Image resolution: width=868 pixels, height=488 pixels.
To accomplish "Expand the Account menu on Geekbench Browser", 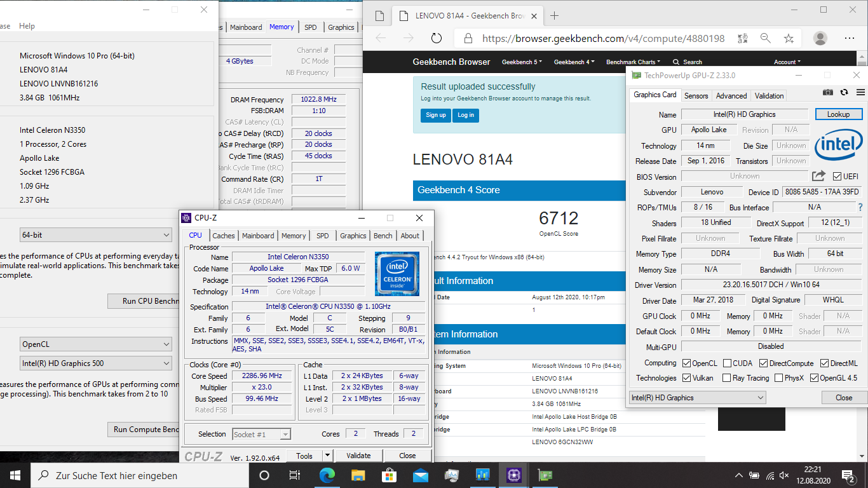I will [x=787, y=62].
